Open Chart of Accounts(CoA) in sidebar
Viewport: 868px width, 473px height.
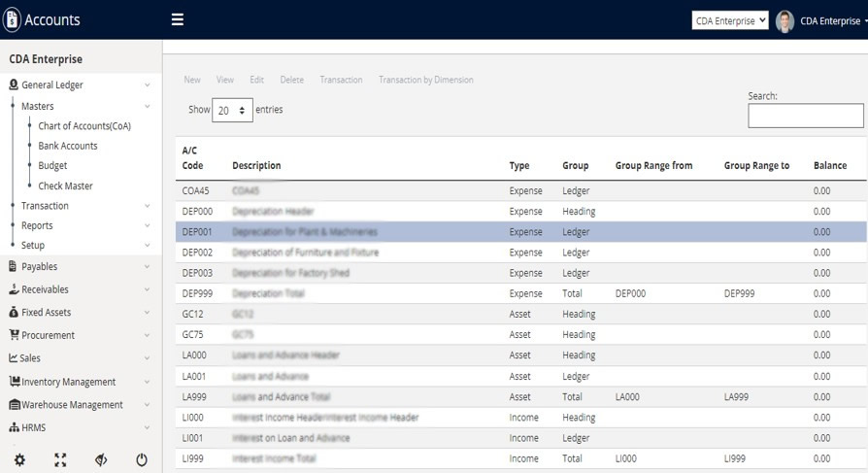[x=84, y=126]
